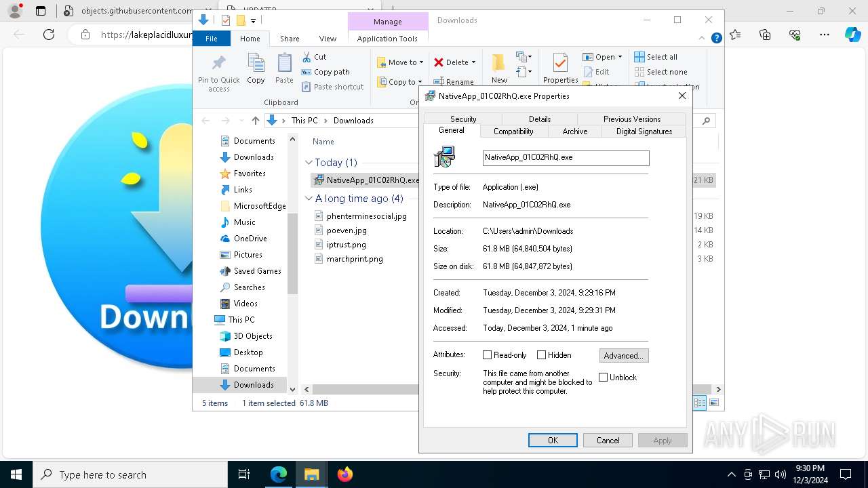Click Select all in the ribbon

point(656,57)
